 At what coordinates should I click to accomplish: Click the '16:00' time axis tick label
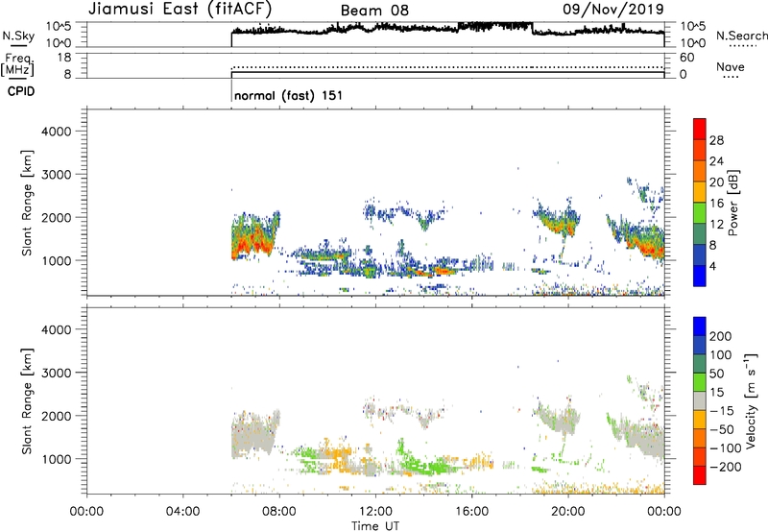tap(471, 512)
